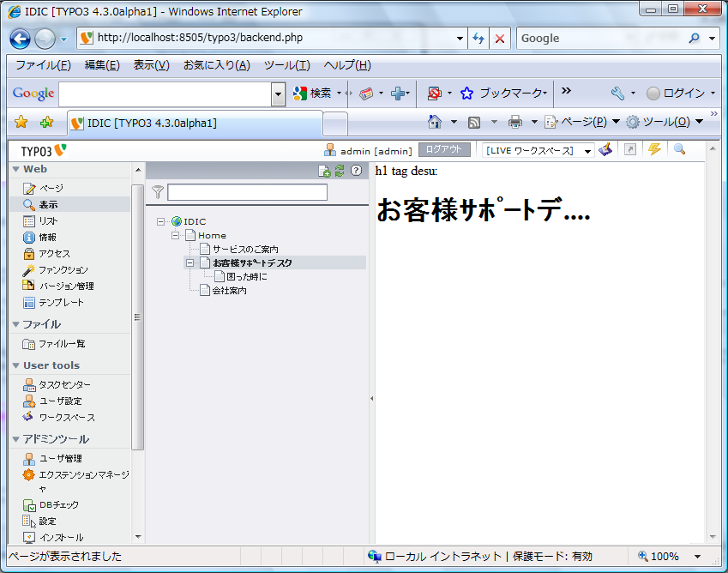Open the address bar history dropdown

click(x=460, y=39)
